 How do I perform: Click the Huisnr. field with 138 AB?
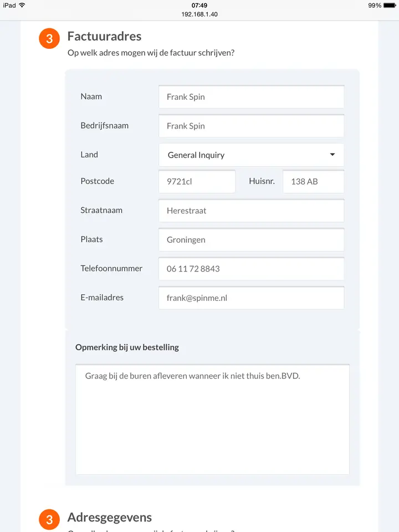[x=314, y=182]
